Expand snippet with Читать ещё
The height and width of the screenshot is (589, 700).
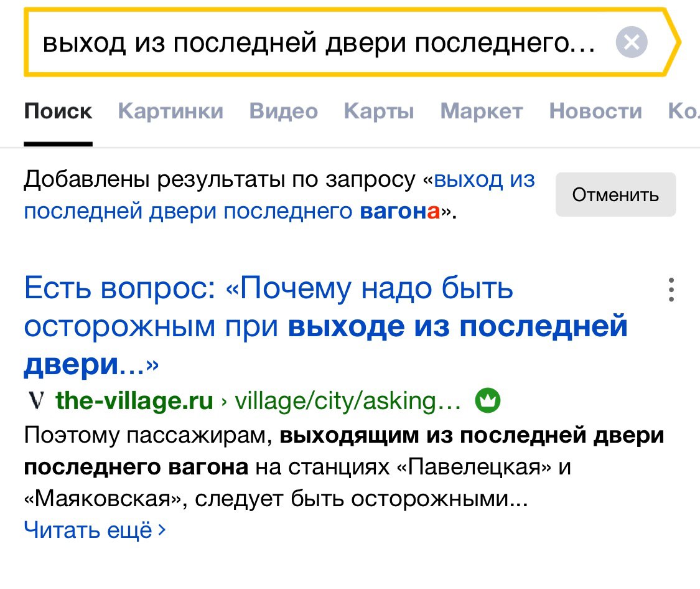point(95,530)
